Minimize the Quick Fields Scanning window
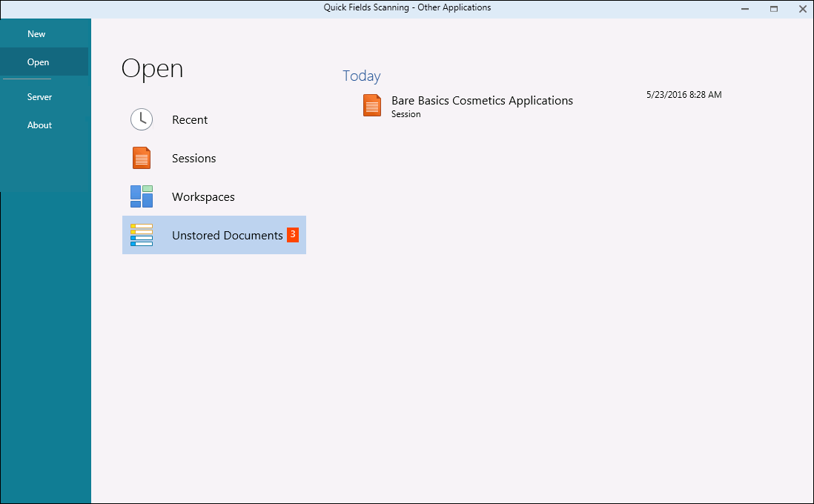Image resolution: width=814 pixels, height=504 pixels. (x=744, y=9)
